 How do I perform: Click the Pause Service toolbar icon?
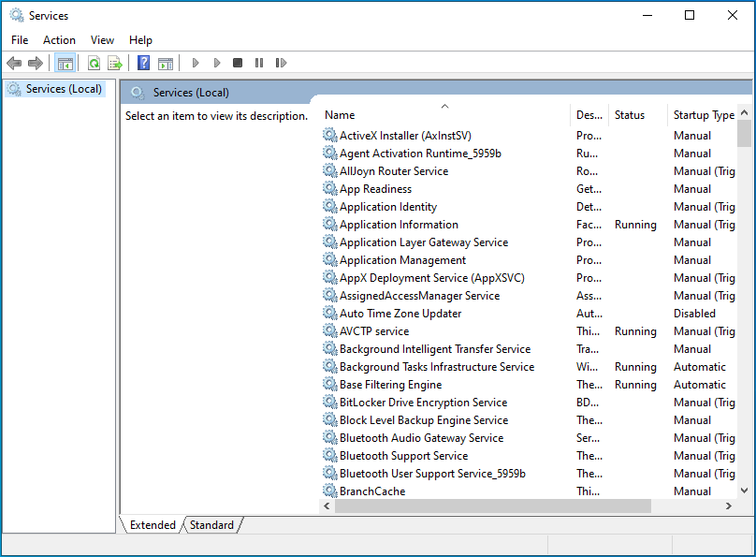259,63
